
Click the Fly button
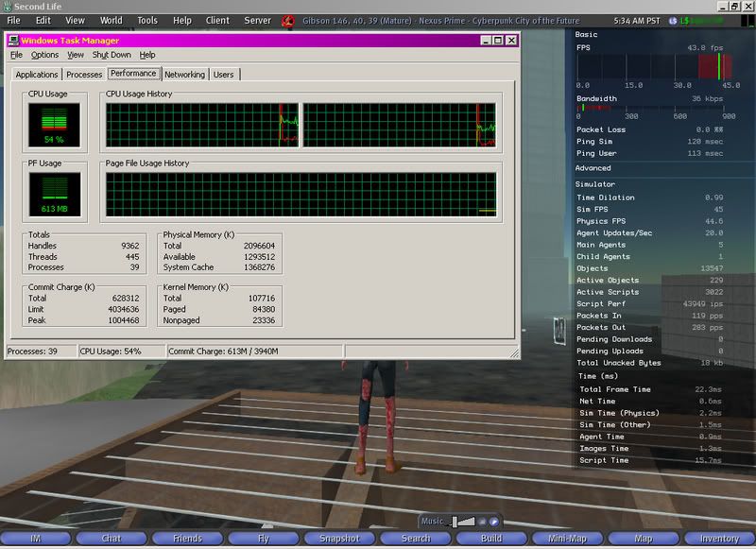264,539
